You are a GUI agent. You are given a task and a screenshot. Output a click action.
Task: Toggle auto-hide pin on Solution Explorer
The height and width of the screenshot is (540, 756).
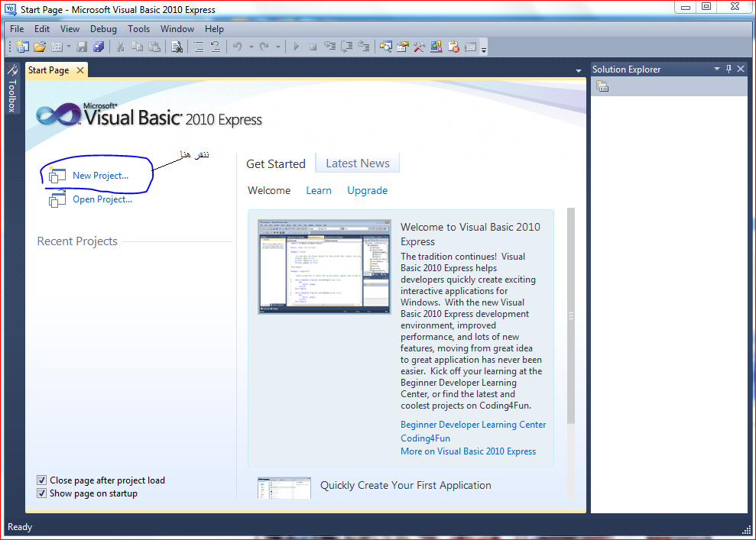point(728,69)
